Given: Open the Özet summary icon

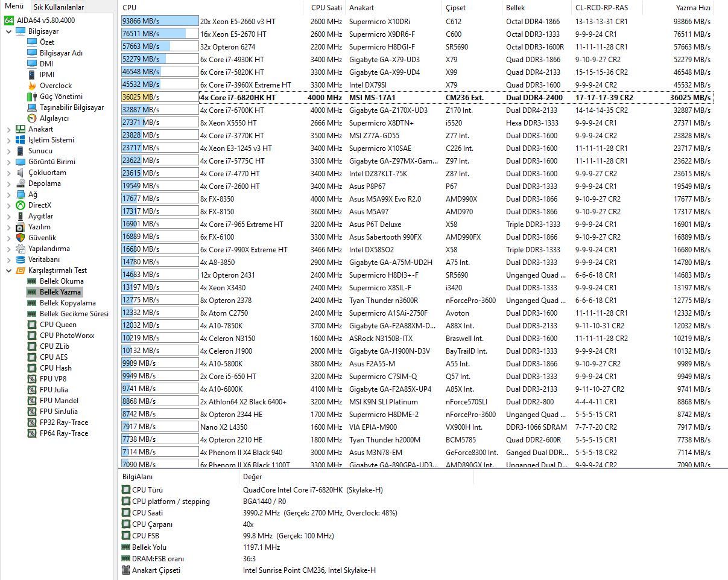Looking at the screenshot, I should [x=32, y=42].
